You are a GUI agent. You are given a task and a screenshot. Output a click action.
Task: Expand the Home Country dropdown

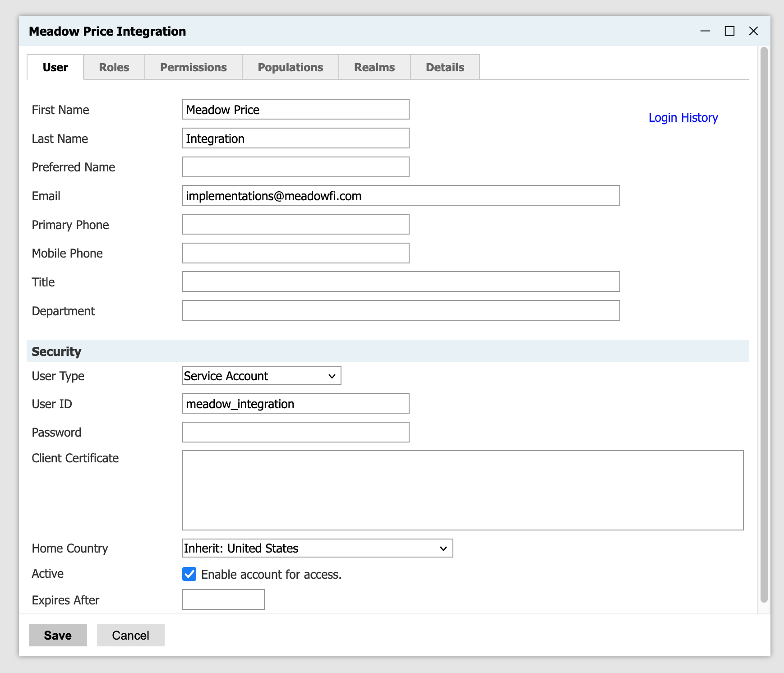pos(318,548)
